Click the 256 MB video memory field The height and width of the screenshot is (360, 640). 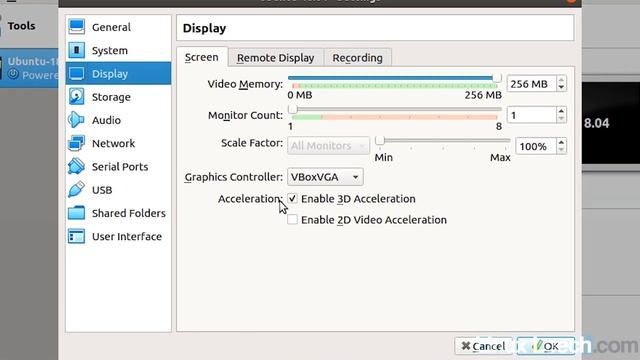pos(531,84)
